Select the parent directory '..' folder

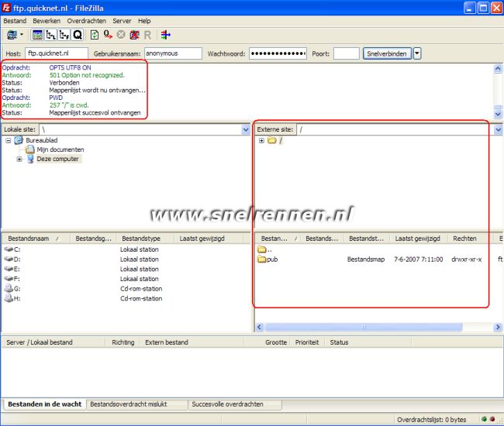264,249
